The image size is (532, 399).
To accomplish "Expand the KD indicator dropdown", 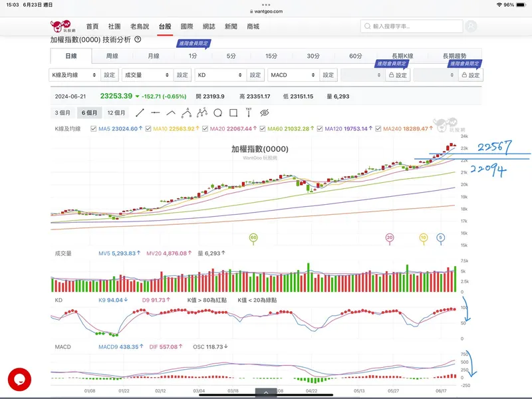I will point(220,75).
